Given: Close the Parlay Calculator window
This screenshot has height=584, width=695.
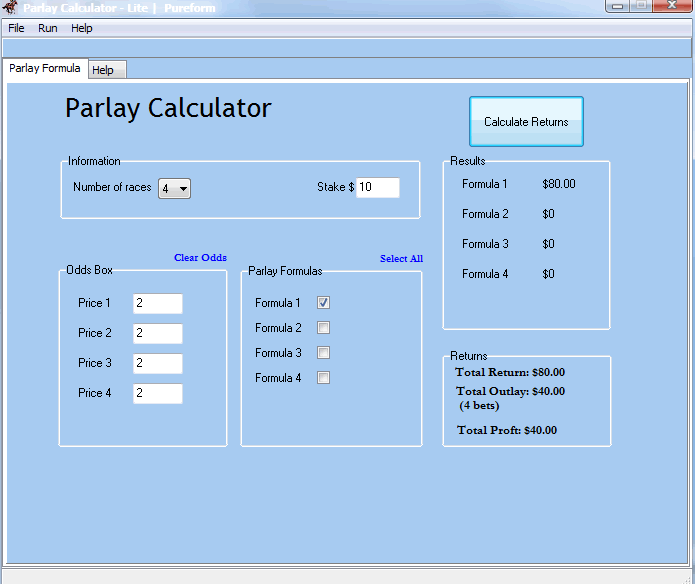Looking at the screenshot, I should coord(670,6).
